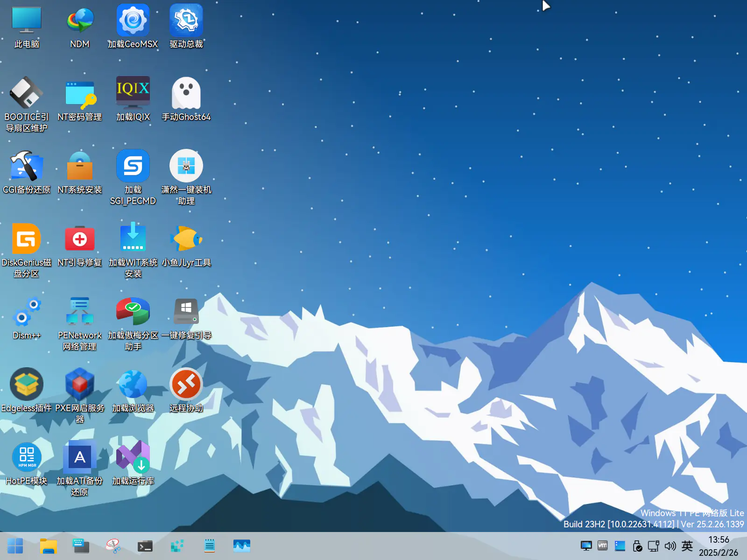Image resolution: width=747 pixels, height=560 pixels.
Task: Click the NT密码管理 desktop icon
Action: point(80,93)
